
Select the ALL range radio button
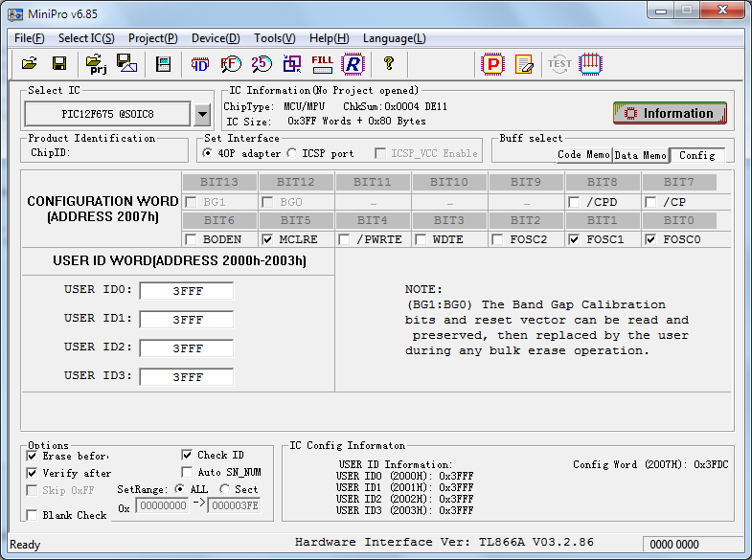(x=179, y=488)
